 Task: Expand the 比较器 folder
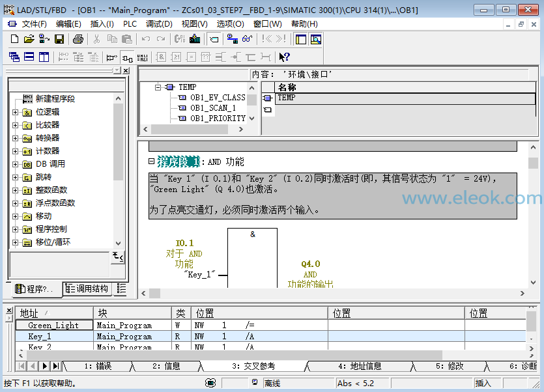(15, 125)
